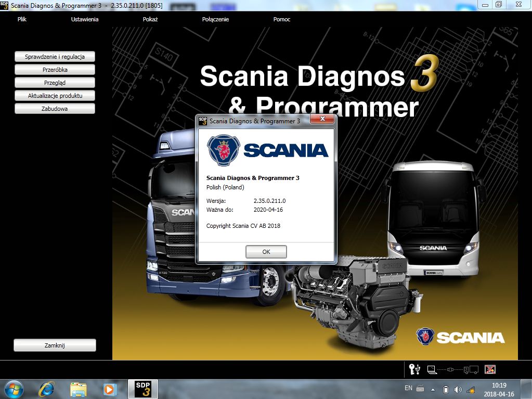Minimize the main SDP3 window
The width and height of the screenshot is (532, 399).
click(x=485, y=5)
